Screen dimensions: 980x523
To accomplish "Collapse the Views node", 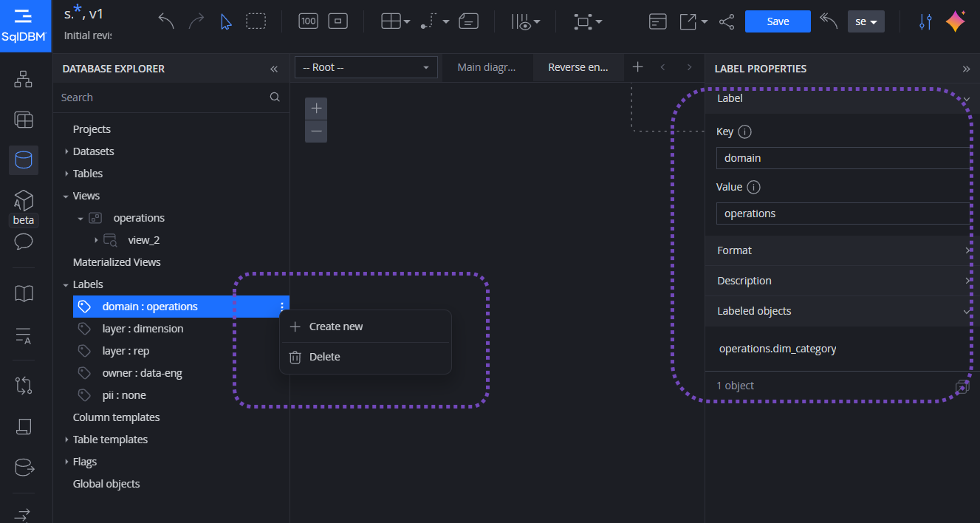I will pyautogui.click(x=66, y=196).
